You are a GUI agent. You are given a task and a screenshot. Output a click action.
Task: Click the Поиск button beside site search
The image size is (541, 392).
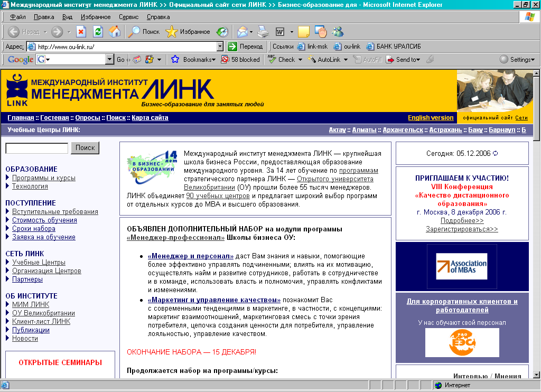85,148
